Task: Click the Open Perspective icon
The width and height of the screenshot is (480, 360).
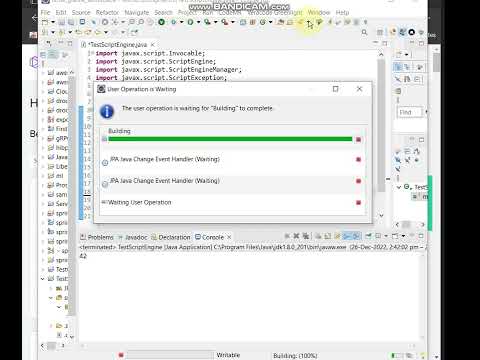Action: pos(380,32)
